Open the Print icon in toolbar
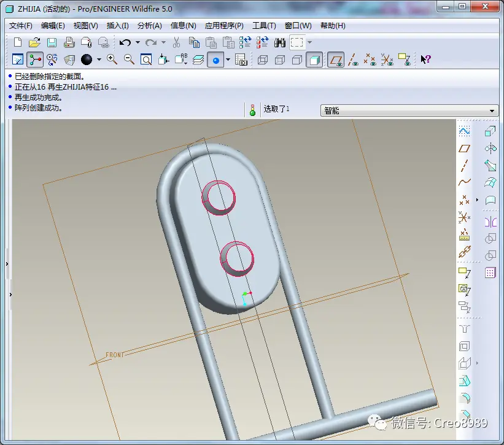This screenshot has height=445, width=504. [x=69, y=42]
